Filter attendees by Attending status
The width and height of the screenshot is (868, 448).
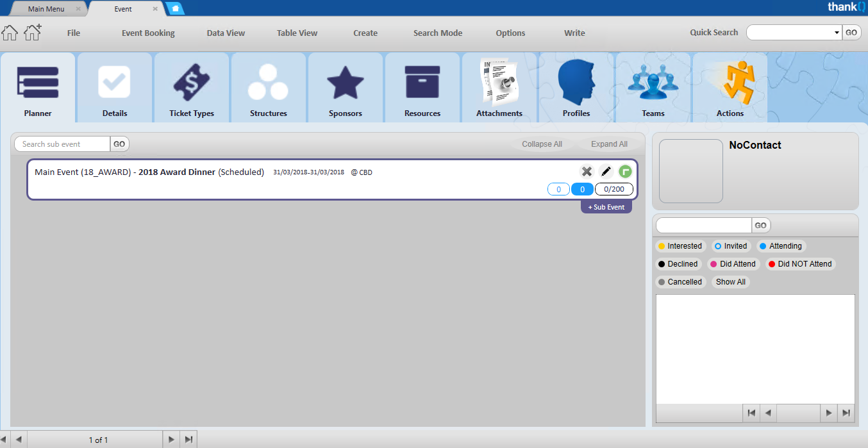(780, 246)
